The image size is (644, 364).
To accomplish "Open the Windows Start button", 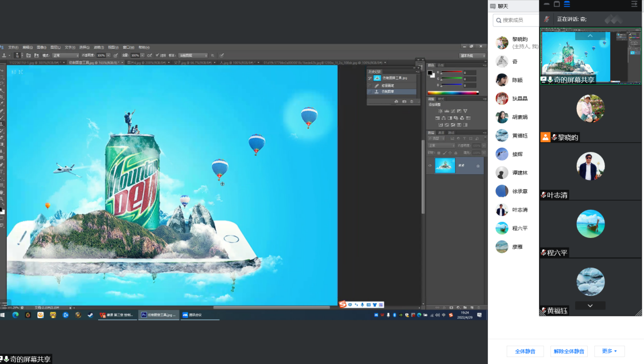I will 2,315.
